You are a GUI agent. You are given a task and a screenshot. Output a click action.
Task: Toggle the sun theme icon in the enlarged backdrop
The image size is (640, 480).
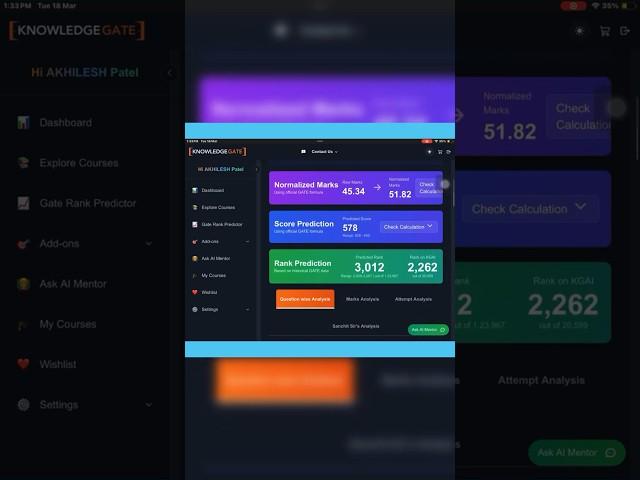coord(580,31)
